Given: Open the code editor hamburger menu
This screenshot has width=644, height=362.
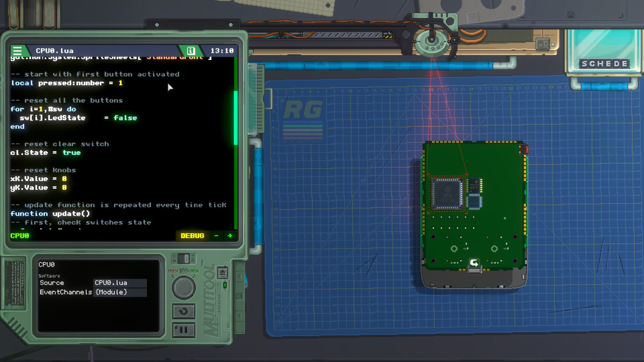Looking at the screenshot, I should [17, 51].
